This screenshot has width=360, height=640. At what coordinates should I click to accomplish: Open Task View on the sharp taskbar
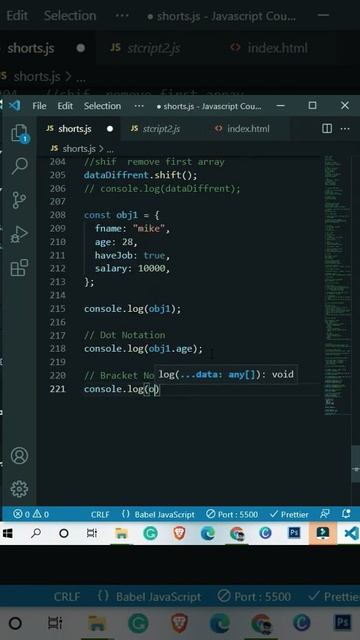pyautogui.click(x=92, y=533)
